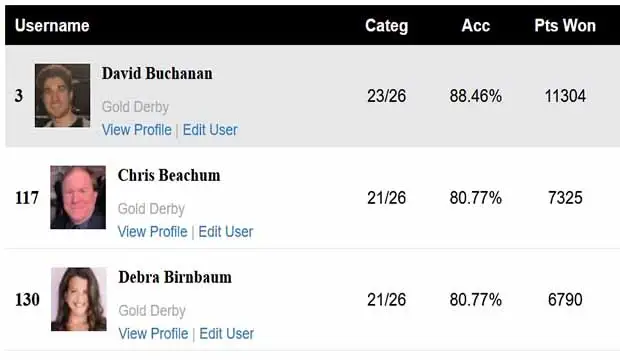Open Debra Birnbaum's View Profile link
Screen dimensions: 620x360
click(x=153, y=333)
